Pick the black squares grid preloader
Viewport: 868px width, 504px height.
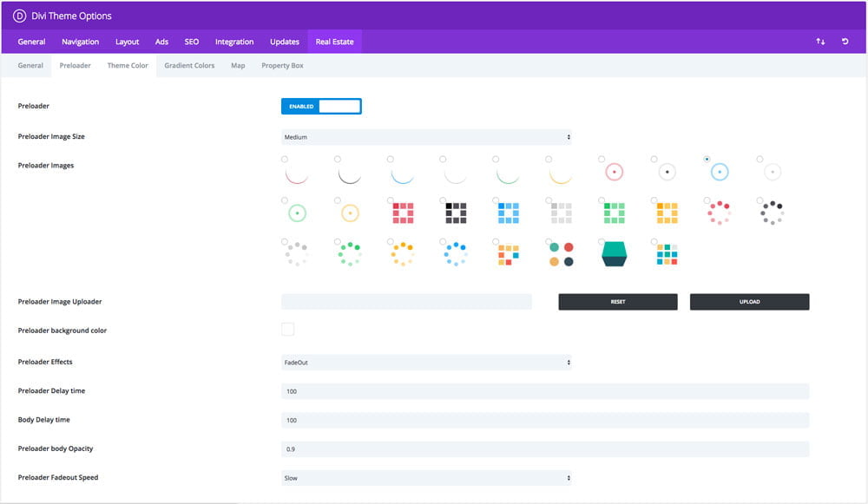457,213
